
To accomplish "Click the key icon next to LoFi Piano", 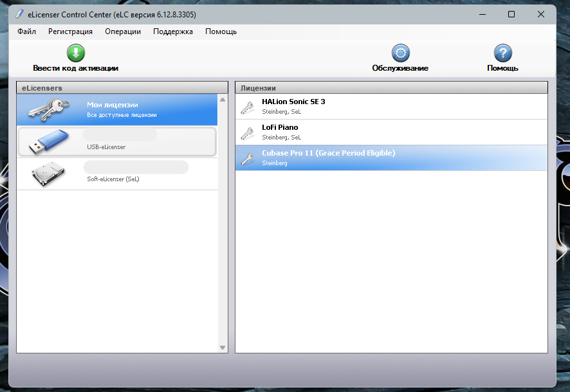I will pos(248,133).
